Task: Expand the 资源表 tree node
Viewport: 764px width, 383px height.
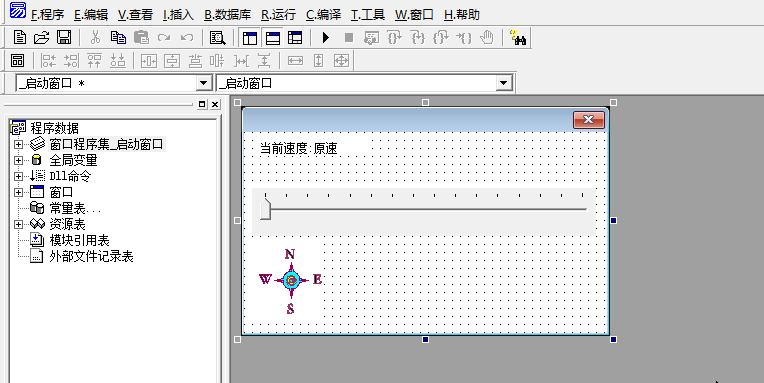Action: coord(19,225)
